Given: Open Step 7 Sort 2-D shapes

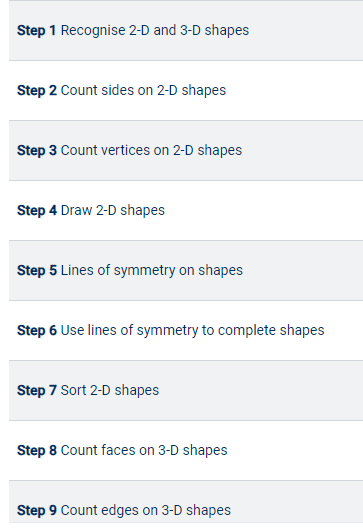Looking at the screenshot, I should click(186, 391).
